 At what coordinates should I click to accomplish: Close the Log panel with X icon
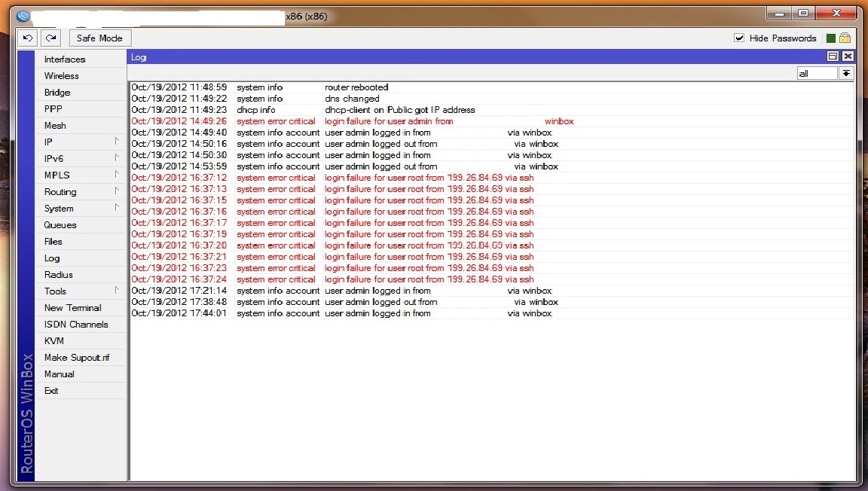click(848, 56)
